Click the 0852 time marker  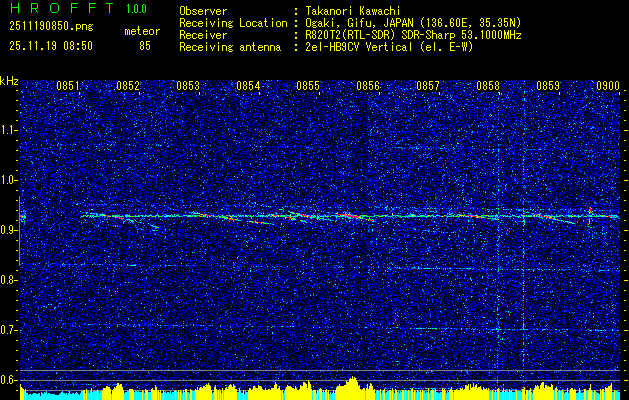128,86
